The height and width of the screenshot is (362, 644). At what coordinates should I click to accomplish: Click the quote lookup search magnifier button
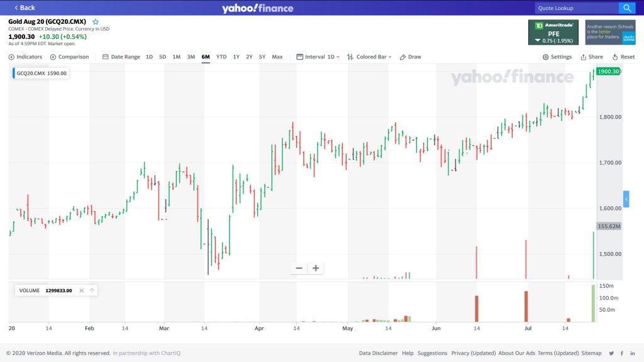pyautogui.click(x=627, y=8)
